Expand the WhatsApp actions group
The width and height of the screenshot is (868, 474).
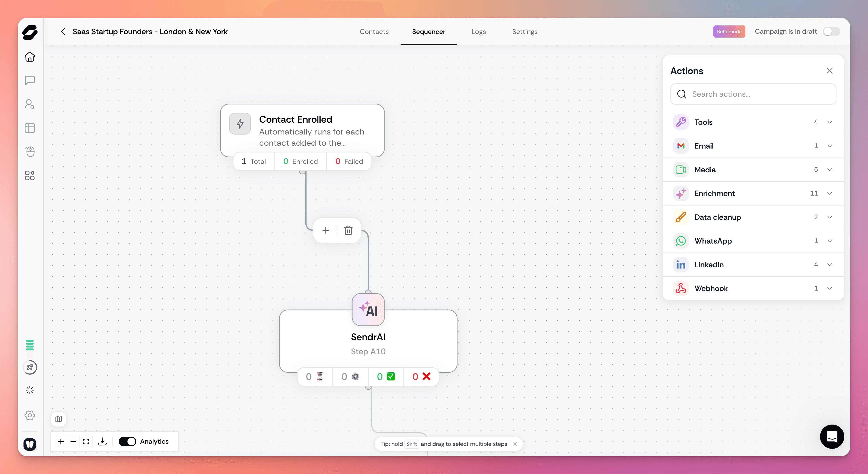coord(753,241)
